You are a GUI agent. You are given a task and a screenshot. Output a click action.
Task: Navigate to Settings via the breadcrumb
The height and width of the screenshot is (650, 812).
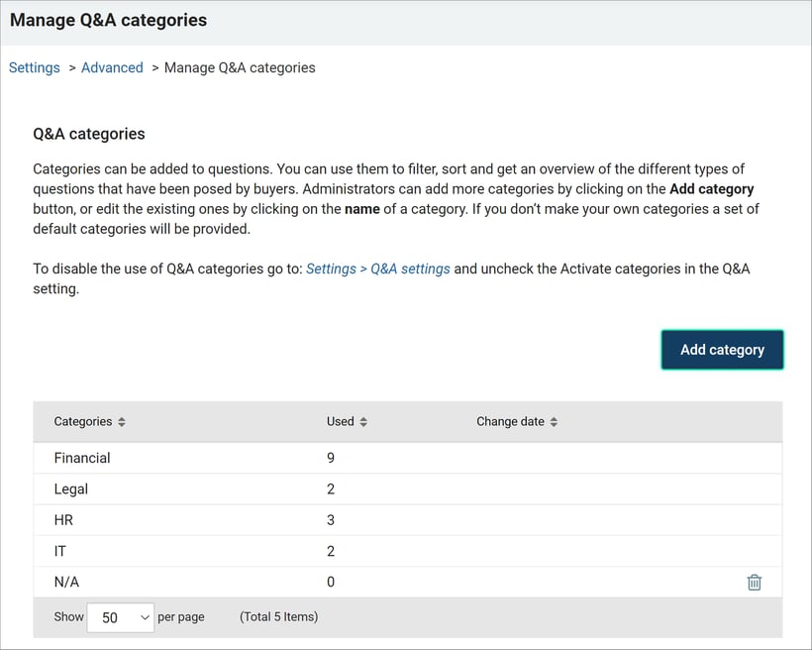34,67
